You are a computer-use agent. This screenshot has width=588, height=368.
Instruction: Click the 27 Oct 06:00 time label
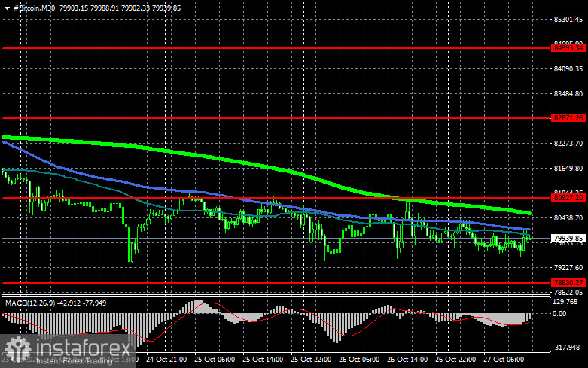coord(504,360)
